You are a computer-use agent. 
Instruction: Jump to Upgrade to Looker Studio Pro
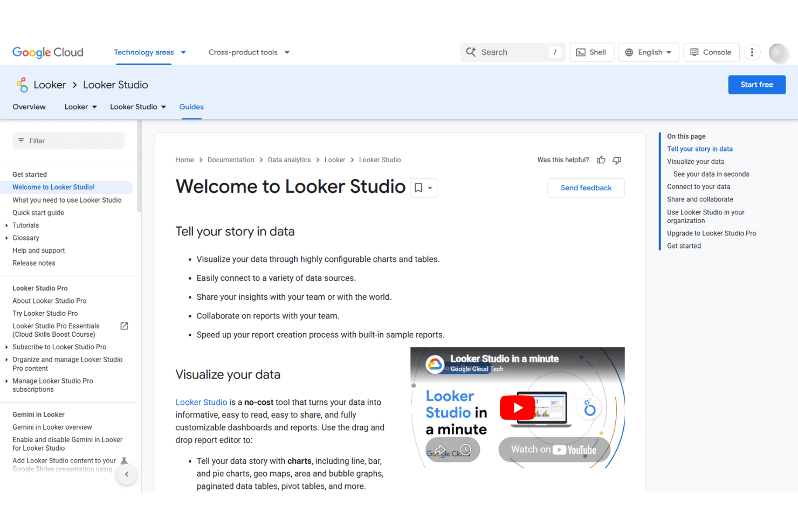click(711, 233)
